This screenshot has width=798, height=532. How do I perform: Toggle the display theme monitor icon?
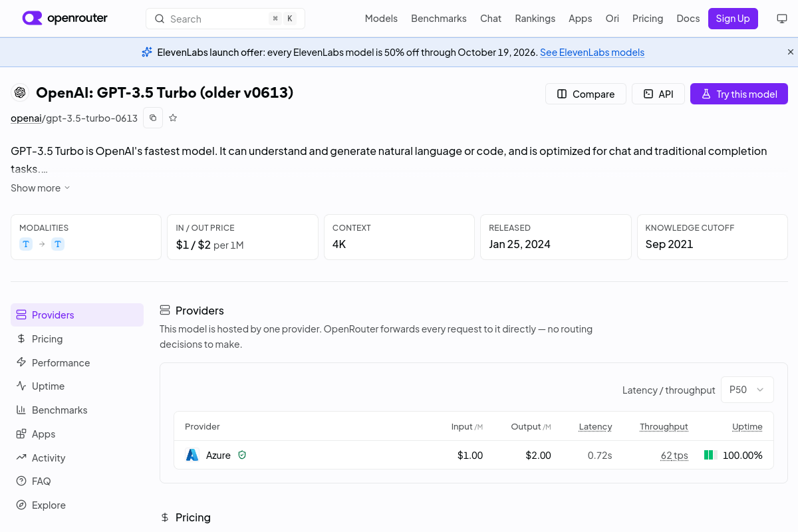782,19
